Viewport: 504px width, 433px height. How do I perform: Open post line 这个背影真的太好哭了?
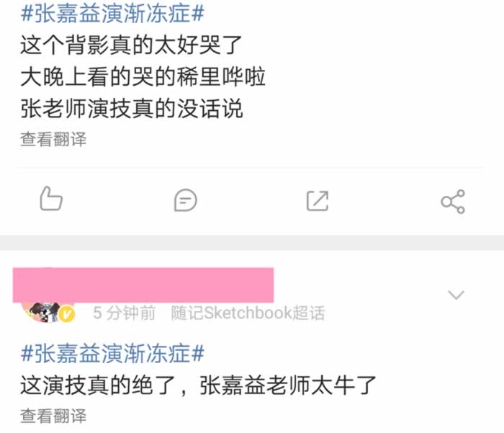pyautogui.click(x=131, y=45)
